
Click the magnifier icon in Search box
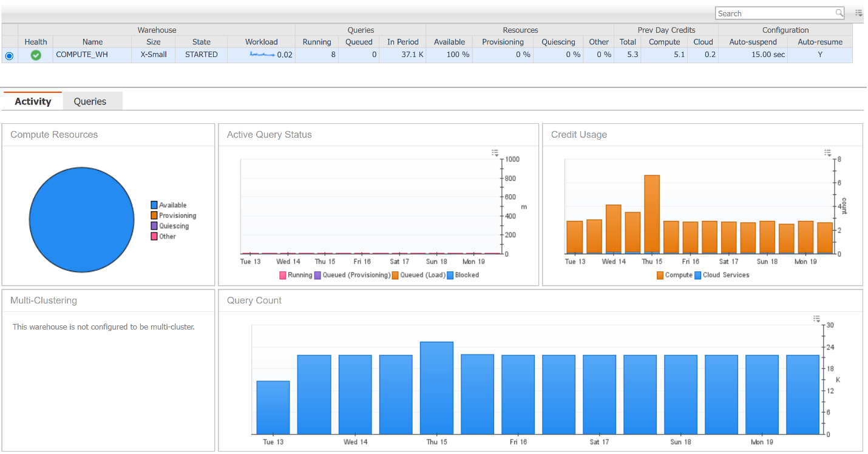839,13
